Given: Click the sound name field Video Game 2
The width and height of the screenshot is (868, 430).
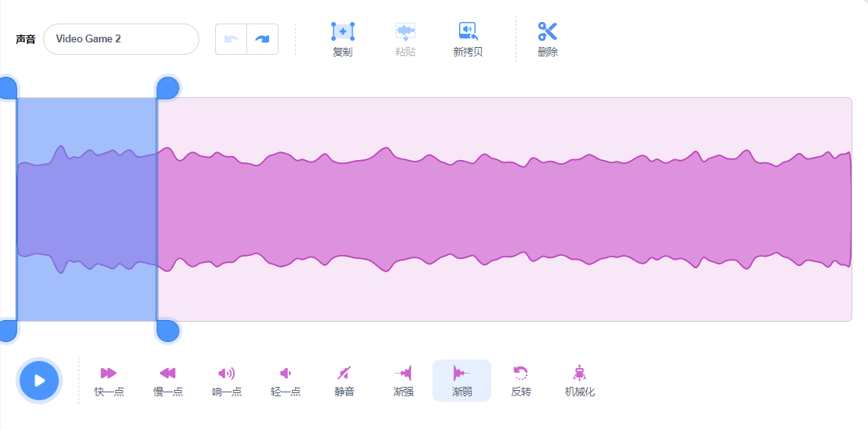Looking at the screenshot, I should click(x=121, y=39).
